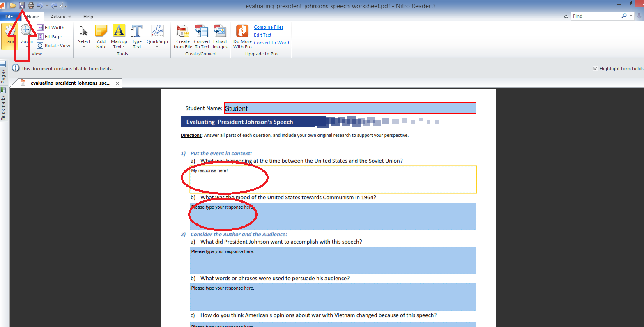Screen dimensions: 644x327
Task: Open the redo history dropdown arrow
Action: pos(60,6)
